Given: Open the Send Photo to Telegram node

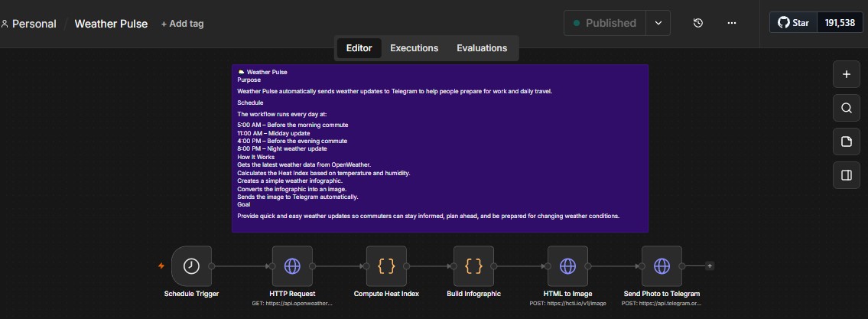Looking at the screenshot, I should coord(662,266).
